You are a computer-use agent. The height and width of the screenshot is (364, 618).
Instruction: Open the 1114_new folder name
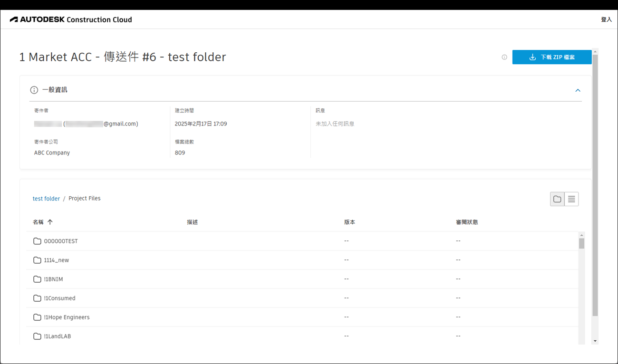[x=57, y=260]
